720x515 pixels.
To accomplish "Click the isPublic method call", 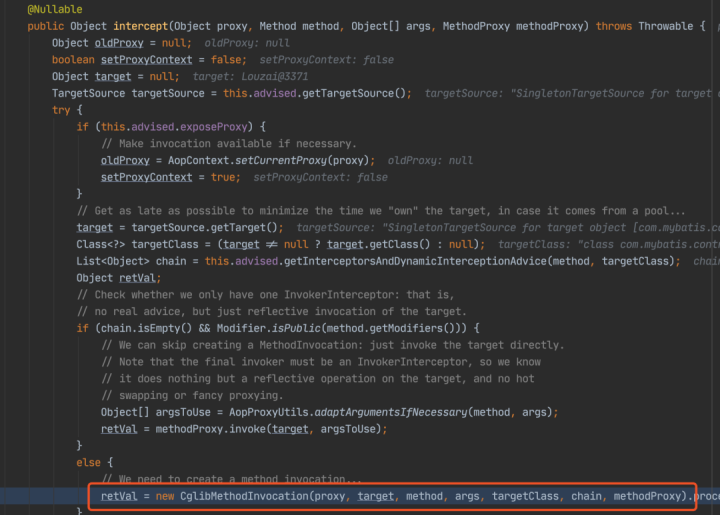I will coord(296,328).
